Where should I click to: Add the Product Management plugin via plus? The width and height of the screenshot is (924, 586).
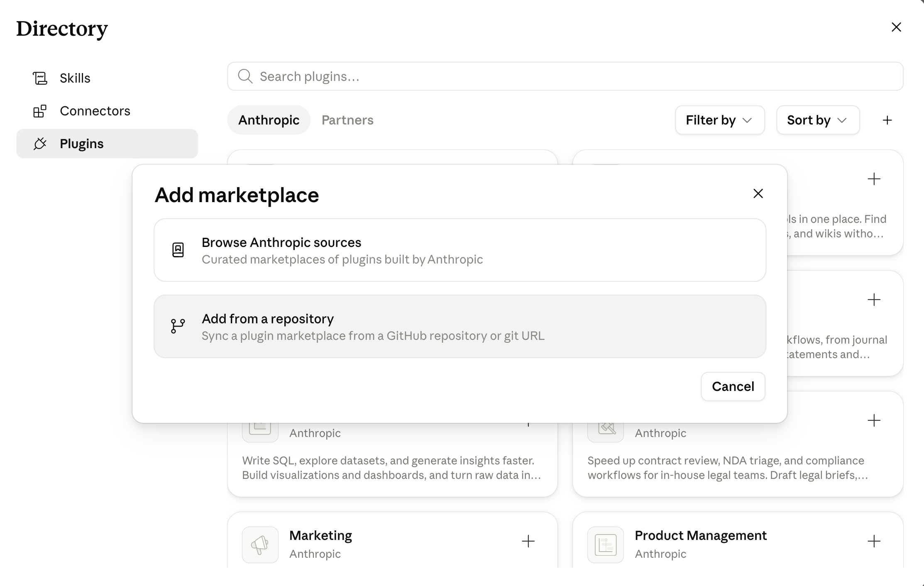(874, 541)
